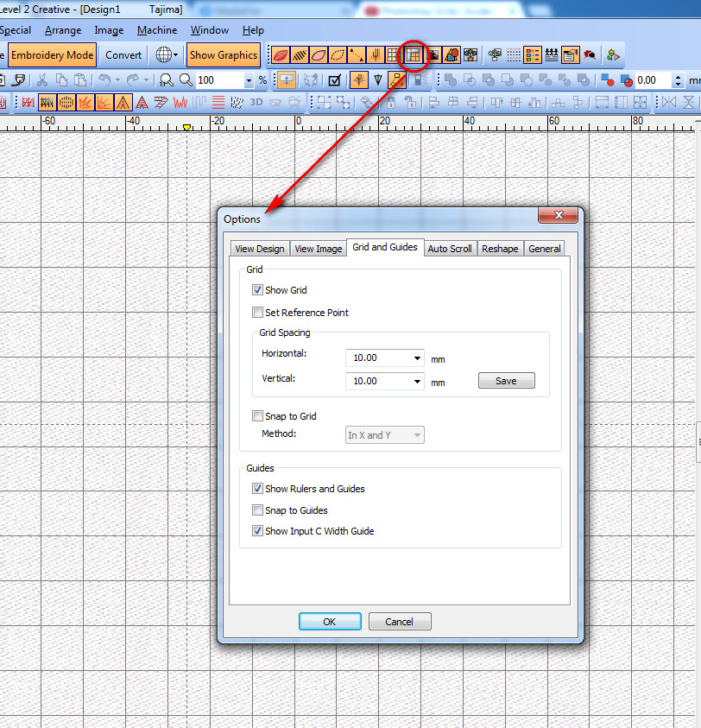
Task: Click the Unlock open padlock icon
Action: [410, 102]
